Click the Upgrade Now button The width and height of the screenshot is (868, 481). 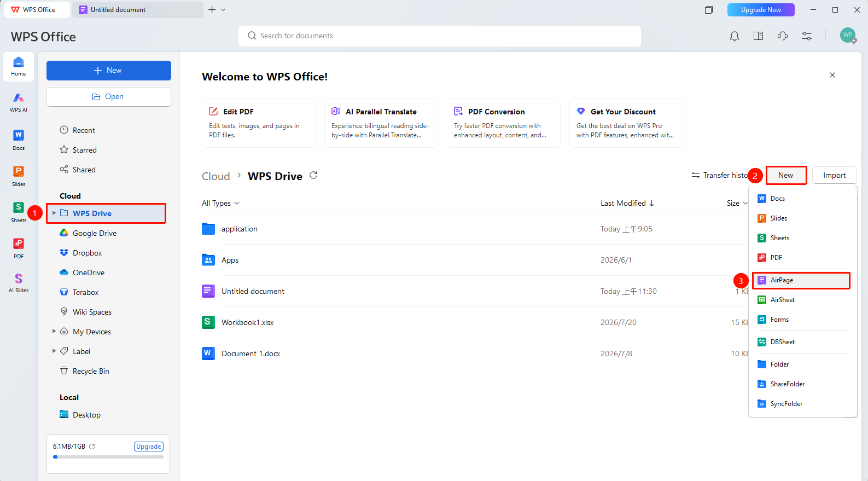[x=761, y=10]
